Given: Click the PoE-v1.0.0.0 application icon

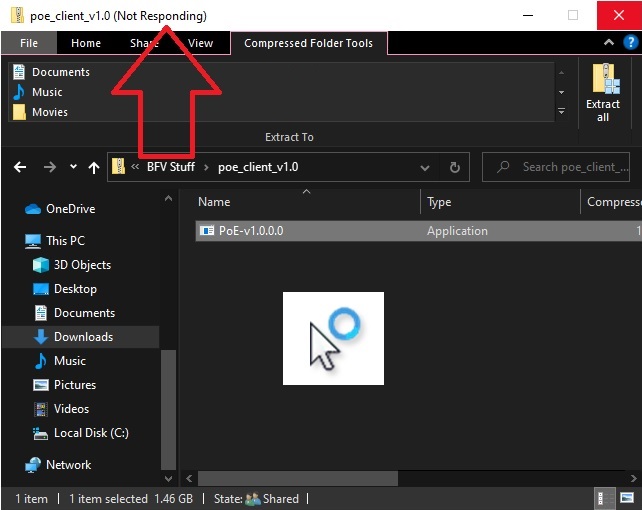Looking at the screenshot, I should pos(207,231).
